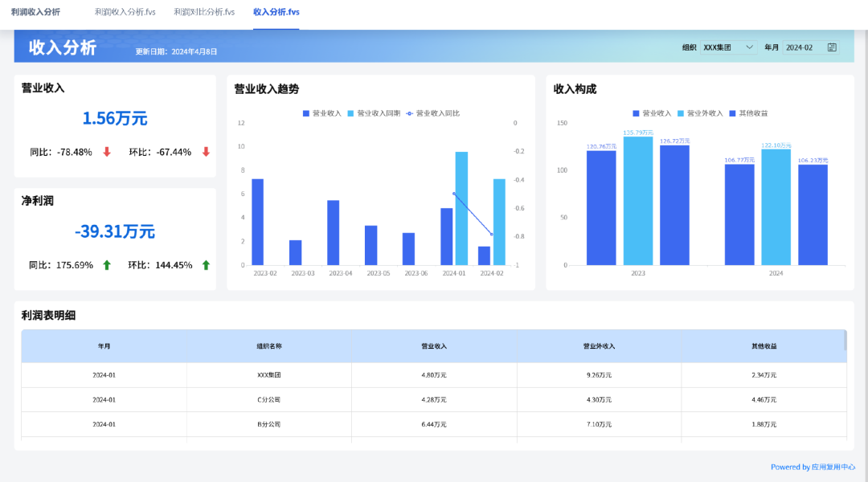The image size is (868, 482).
Task: Select the 收入分析.fvs tab
Action: tap(276, 12)
